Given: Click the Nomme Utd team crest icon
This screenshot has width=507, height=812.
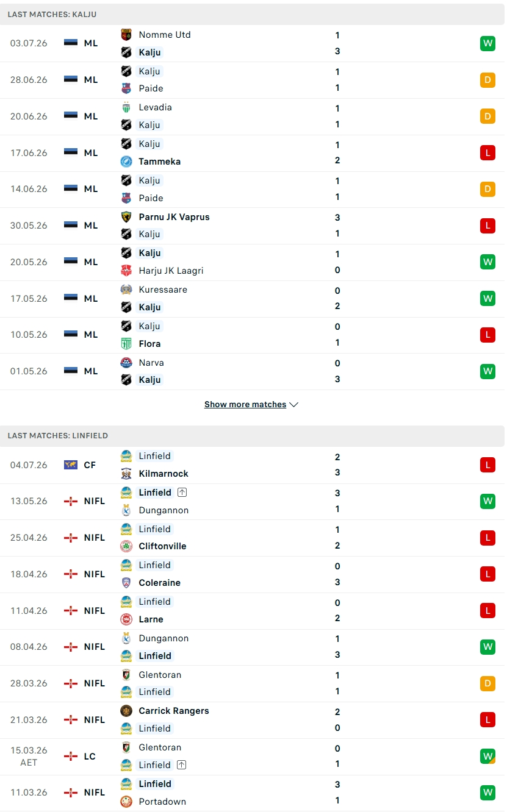Looking at the screenshot, I should [126, 35].
